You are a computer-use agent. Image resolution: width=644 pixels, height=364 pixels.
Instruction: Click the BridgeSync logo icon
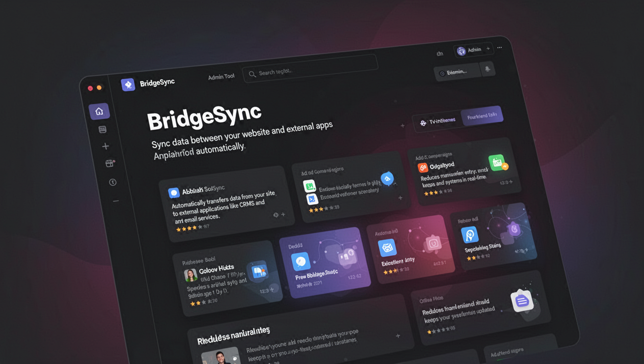point(128,84)
